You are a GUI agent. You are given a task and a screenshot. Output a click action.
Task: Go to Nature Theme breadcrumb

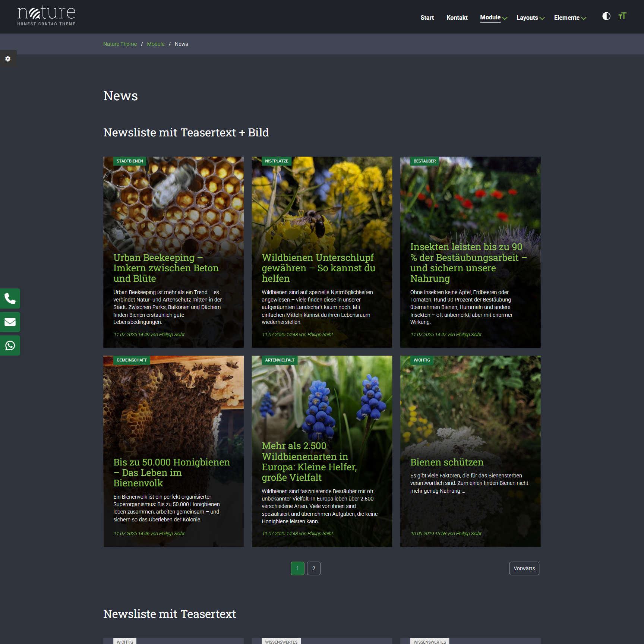[x=120, y=44]
